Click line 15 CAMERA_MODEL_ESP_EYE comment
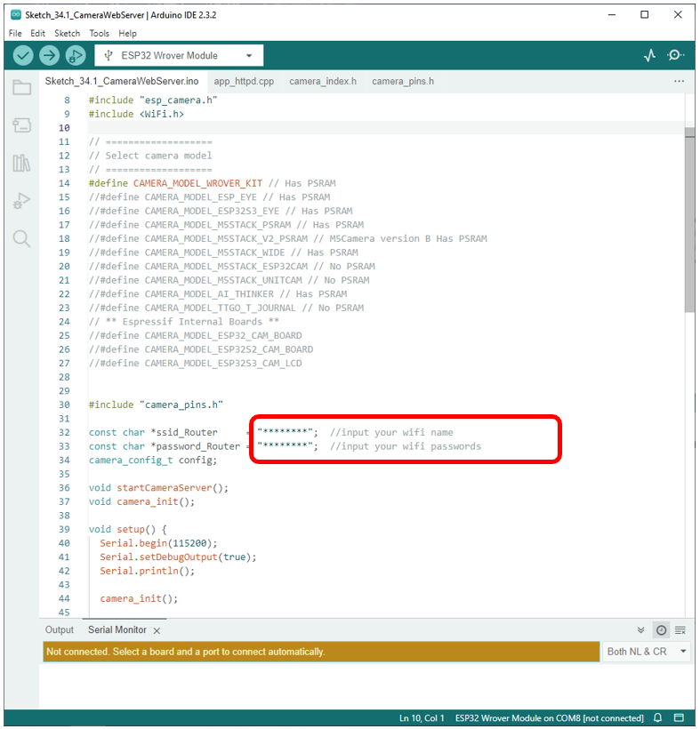Screen dimensions: 700x729 209,197
